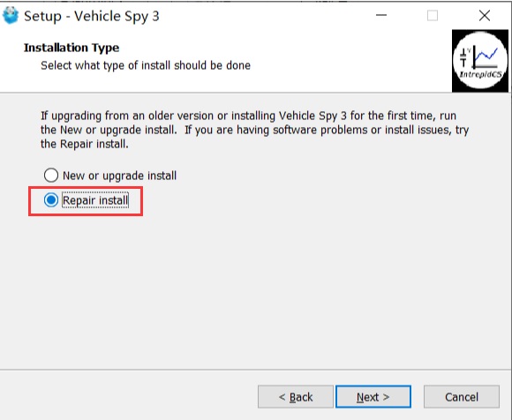
Task: Click the IntrepidCS text in the logo
Action: (480, 74)
